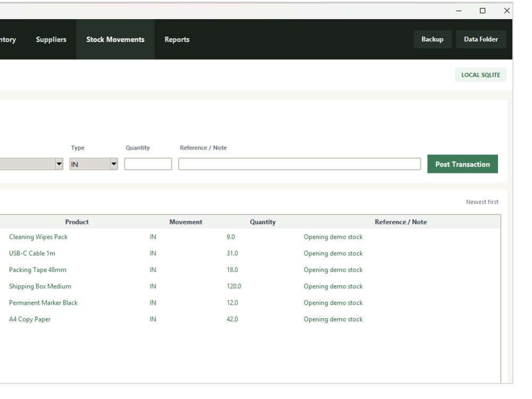
Task: Click quantity value 31.0
Action: point(232,253)
